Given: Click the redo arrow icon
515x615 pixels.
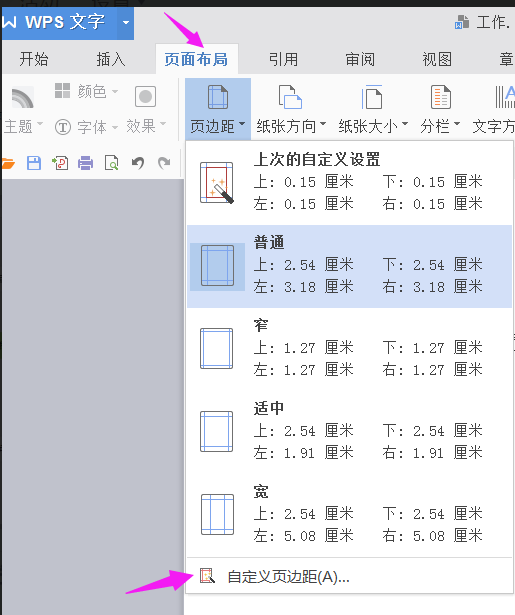Looking at the screenshot, I should click(164, 162).
